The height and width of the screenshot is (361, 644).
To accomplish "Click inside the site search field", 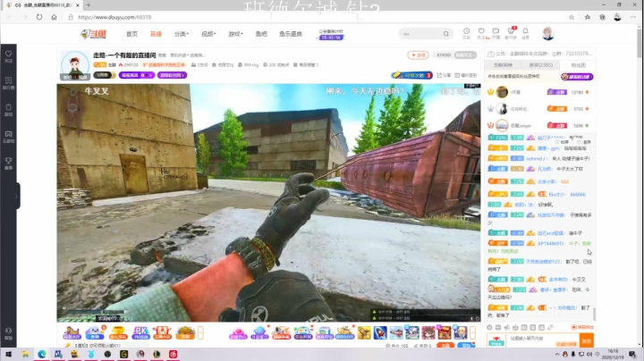I will click(421, 34).
